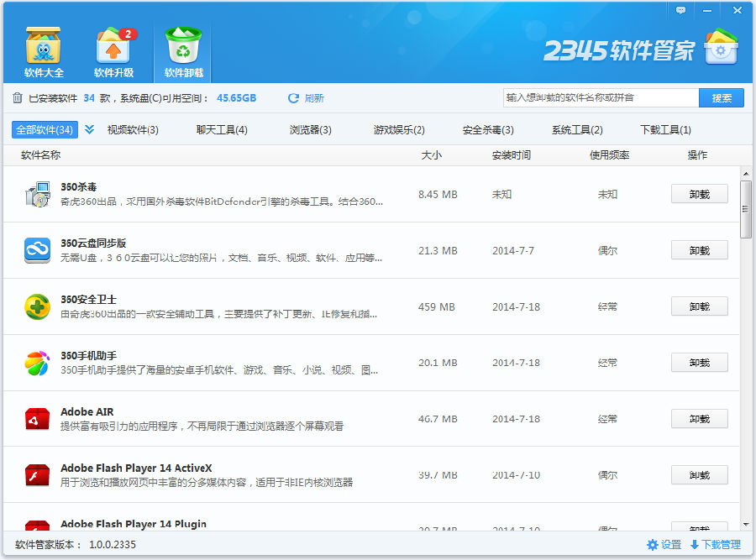Open the 下载管理 download manager link

pos(721,545)
